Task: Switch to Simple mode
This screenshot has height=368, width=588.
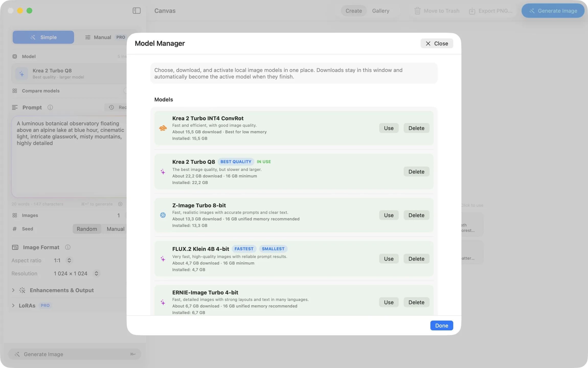Action: pos(43,37)
